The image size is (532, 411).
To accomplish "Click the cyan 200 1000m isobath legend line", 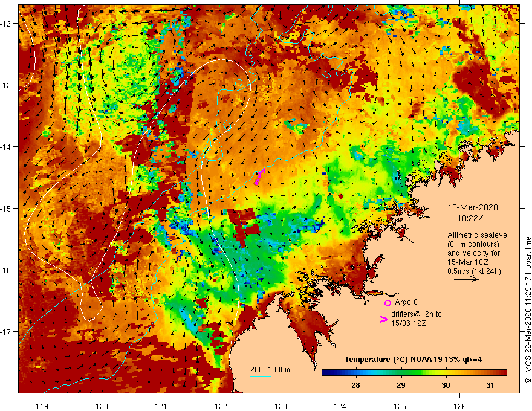I will coord(261,376).
